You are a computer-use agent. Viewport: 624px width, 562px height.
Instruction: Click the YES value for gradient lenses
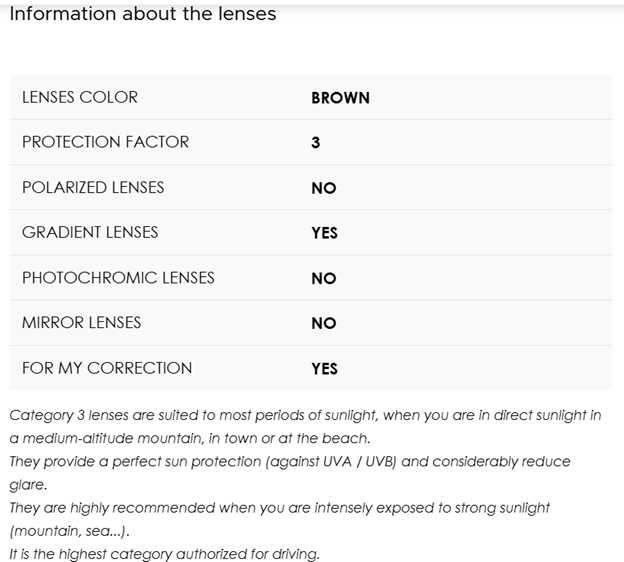click(x=325, y=233)
